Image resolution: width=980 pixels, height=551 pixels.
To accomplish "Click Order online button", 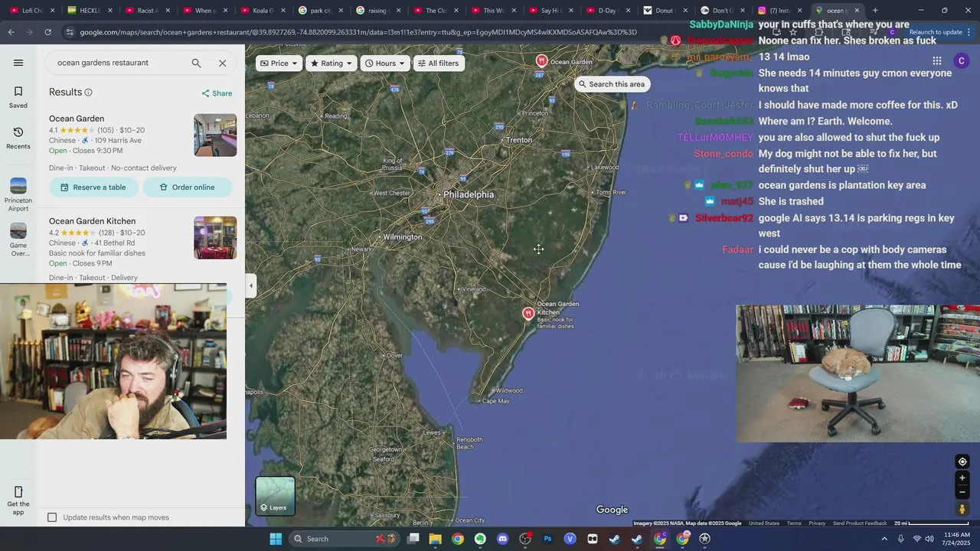I will click(x=188, y=187).
